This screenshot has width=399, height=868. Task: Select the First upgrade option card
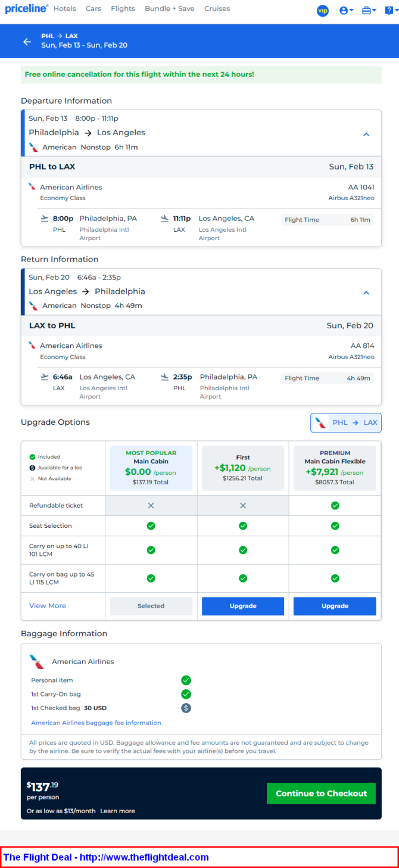click(x=243, y=468)
